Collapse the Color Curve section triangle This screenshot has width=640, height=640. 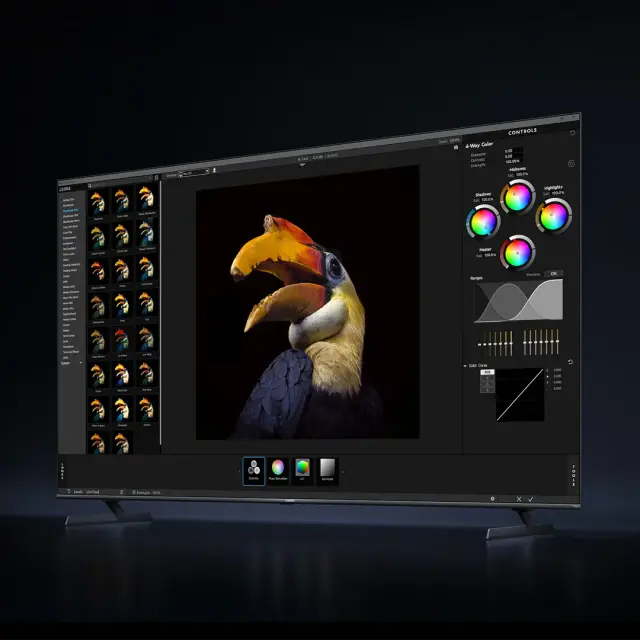465,366
